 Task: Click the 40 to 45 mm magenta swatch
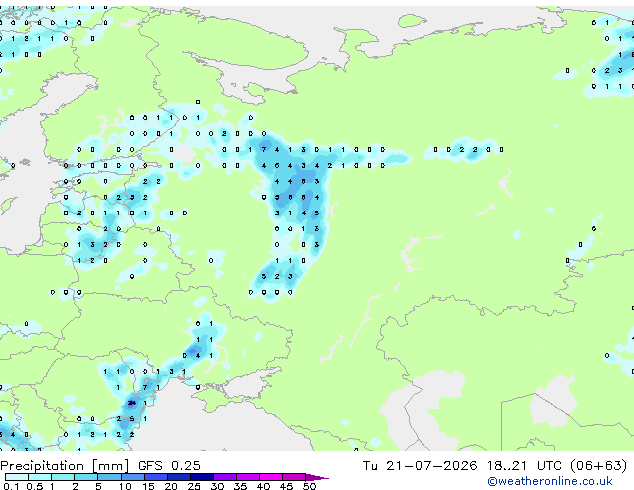[x=271, y=477]
